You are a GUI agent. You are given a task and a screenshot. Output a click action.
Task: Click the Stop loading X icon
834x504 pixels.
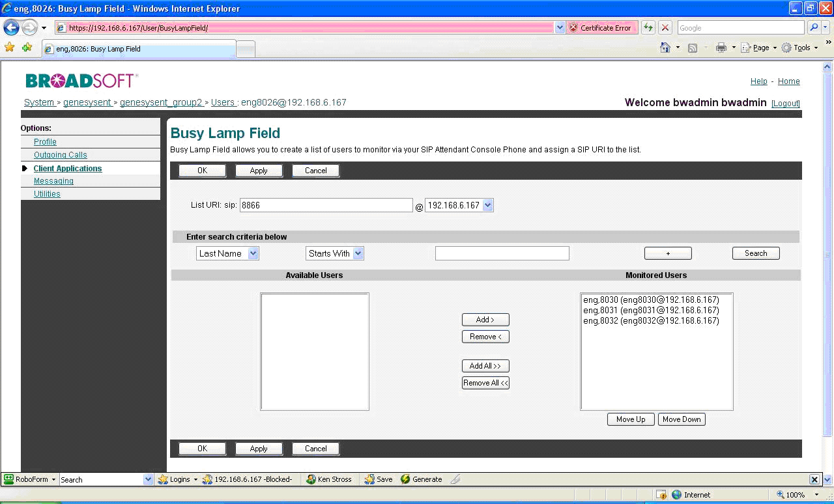point(665,28)
